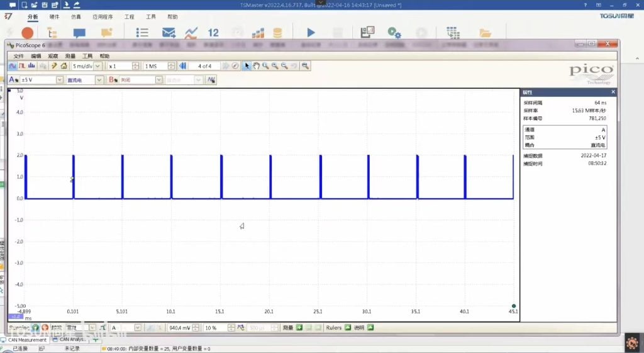The height and width of the screenshot is (353, 644).
Task: Add a measurement with 测量 plus button
Action: tap(299, 328)
